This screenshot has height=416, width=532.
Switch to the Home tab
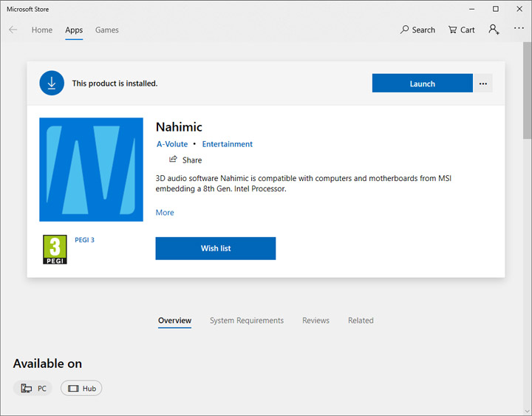pyautogui.click(x=42, y=30)
